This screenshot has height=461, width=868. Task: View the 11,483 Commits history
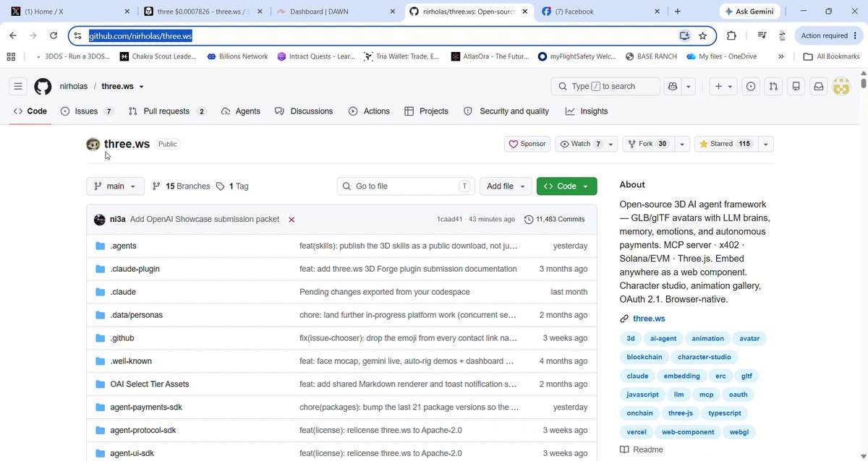(x=555, y=219)
